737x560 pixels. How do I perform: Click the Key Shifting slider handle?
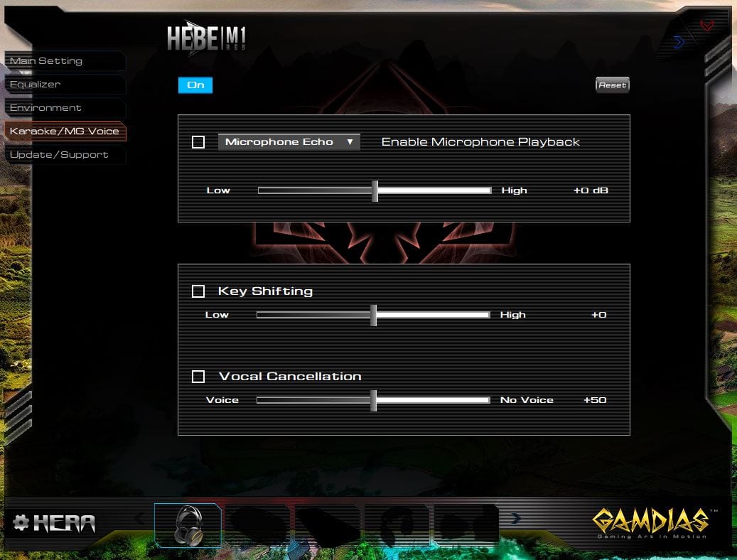coord(374,315)
